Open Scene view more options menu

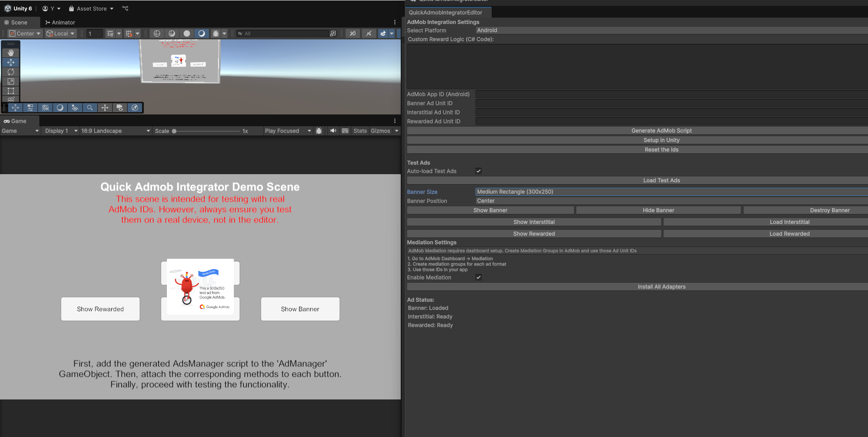395,22
